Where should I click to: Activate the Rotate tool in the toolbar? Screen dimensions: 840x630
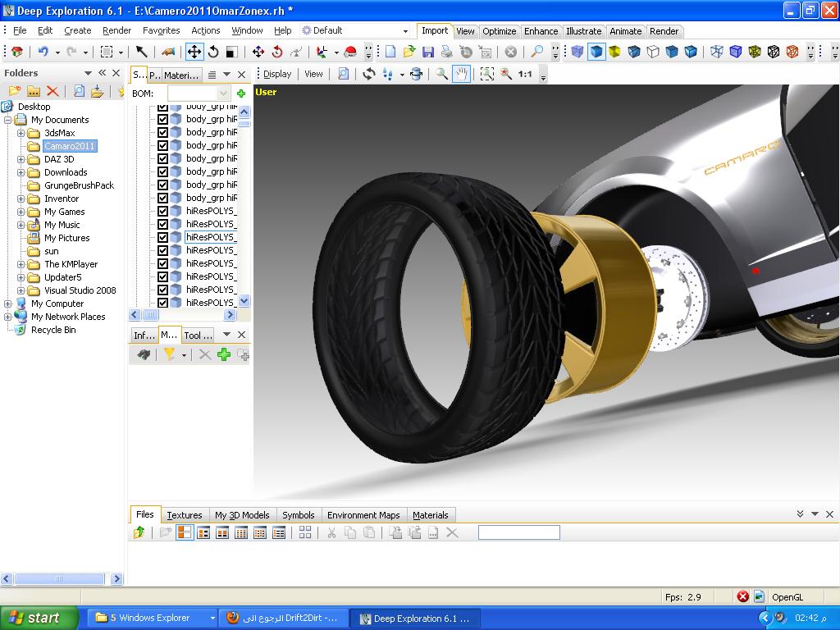(x=213, y=52)
